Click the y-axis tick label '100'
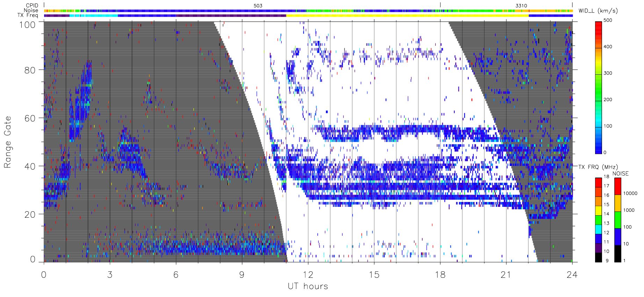Screen dimensions: 644x297 pos(27,25)
